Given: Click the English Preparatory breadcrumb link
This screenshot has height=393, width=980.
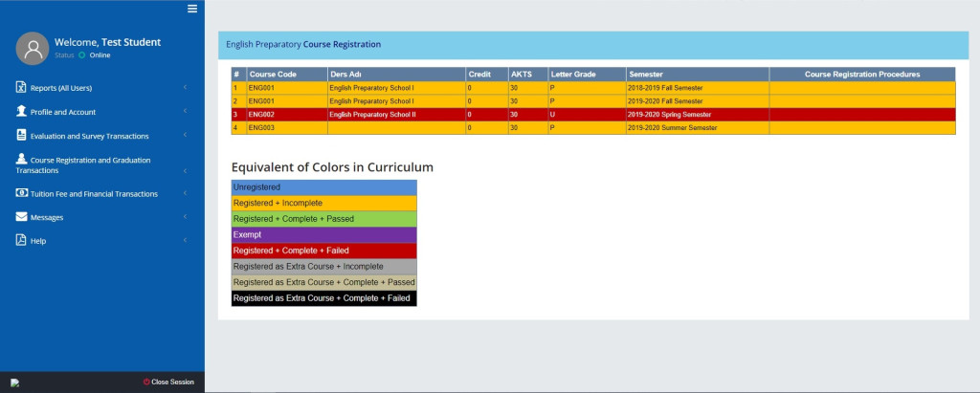Looking at the screenshot, I should pos(263,44).
